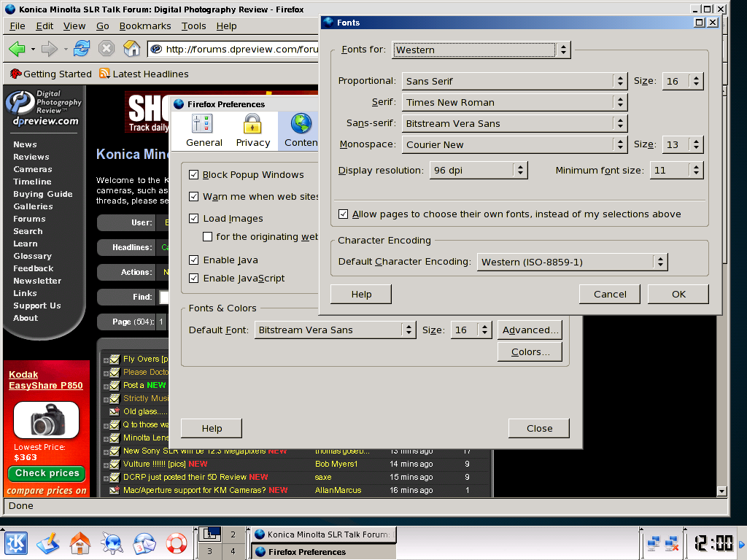Select the Privacy preferences lock icon

pyautogui.click(x=252, y=131)
